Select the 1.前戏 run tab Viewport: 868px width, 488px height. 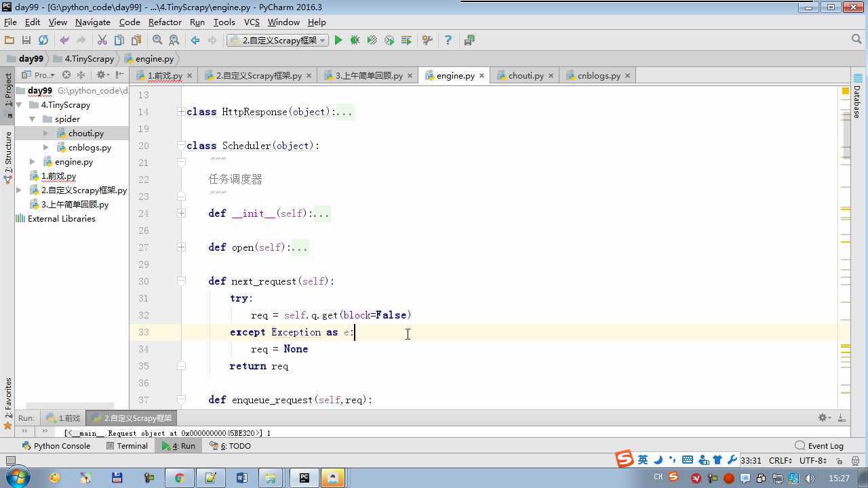pos(63,418)
